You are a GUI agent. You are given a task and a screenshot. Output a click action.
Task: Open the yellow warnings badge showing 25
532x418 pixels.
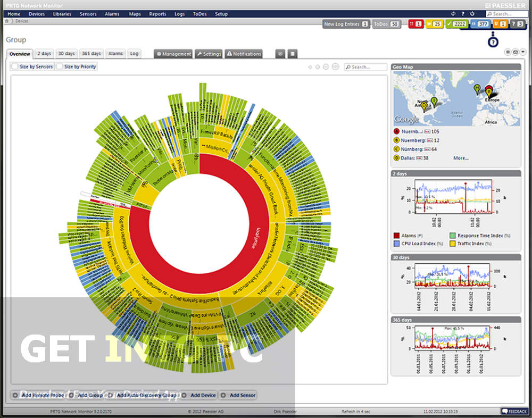click(x=435, y=24)
